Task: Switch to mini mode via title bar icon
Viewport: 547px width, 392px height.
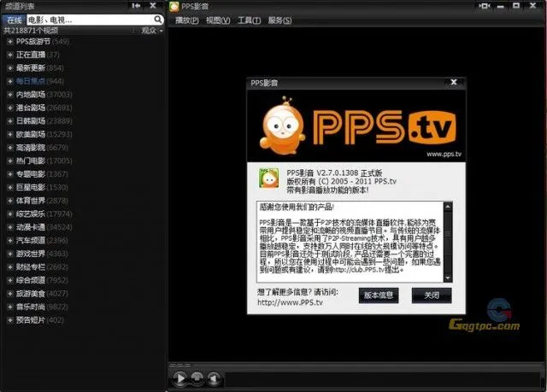Action: (x=485, y=6)
